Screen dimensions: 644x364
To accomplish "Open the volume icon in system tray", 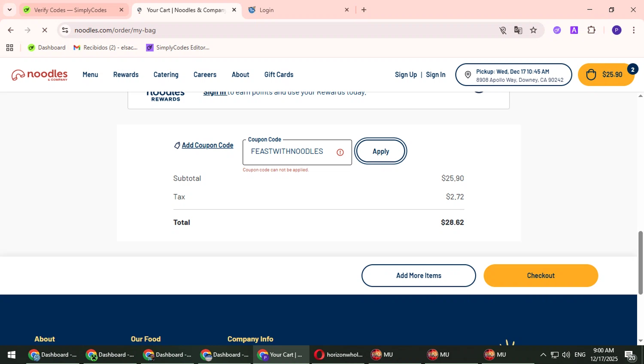I will coord(566,355).
